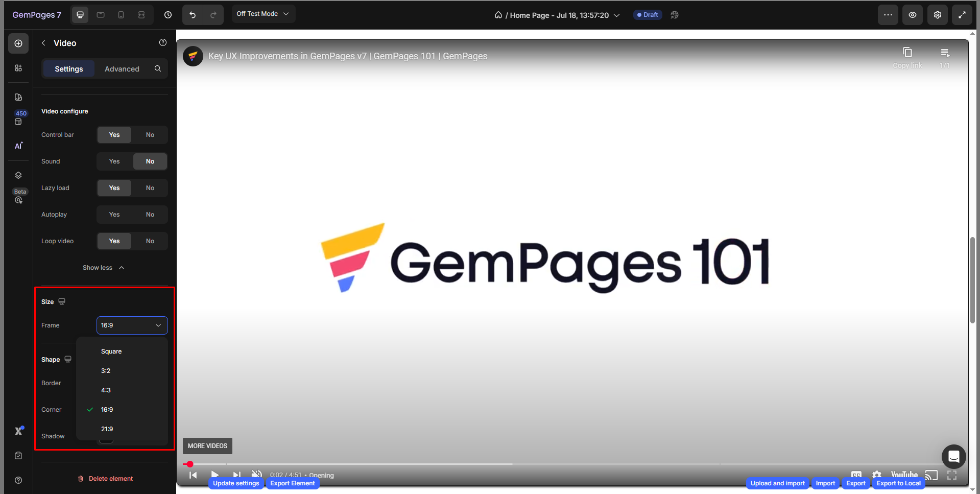
Task: Open the layers panel icon
Action: [18, 175]
